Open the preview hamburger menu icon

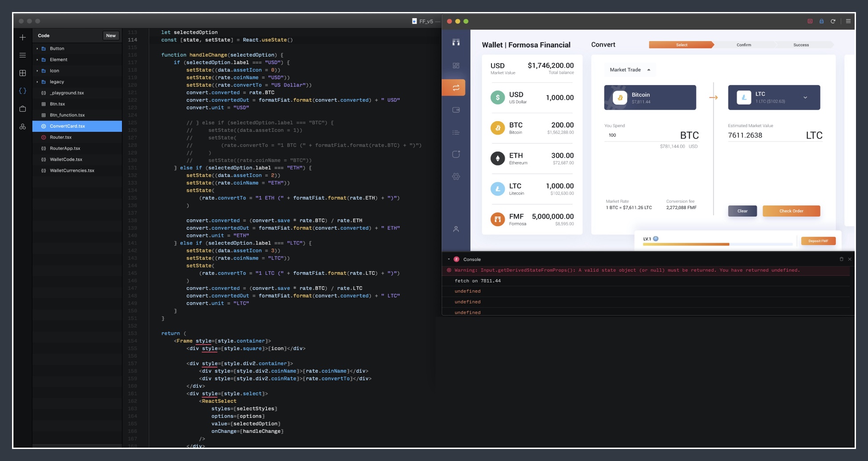pos(848,21)
